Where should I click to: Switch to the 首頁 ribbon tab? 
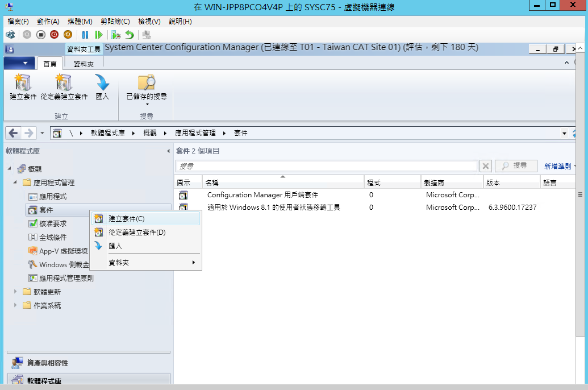click(50, 64)
